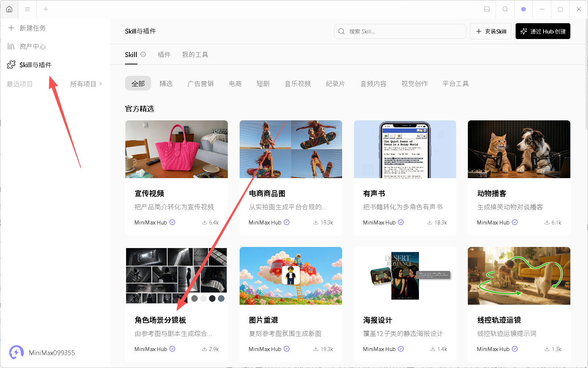Click verified badge on 宣传视频 card

point(172,222)
